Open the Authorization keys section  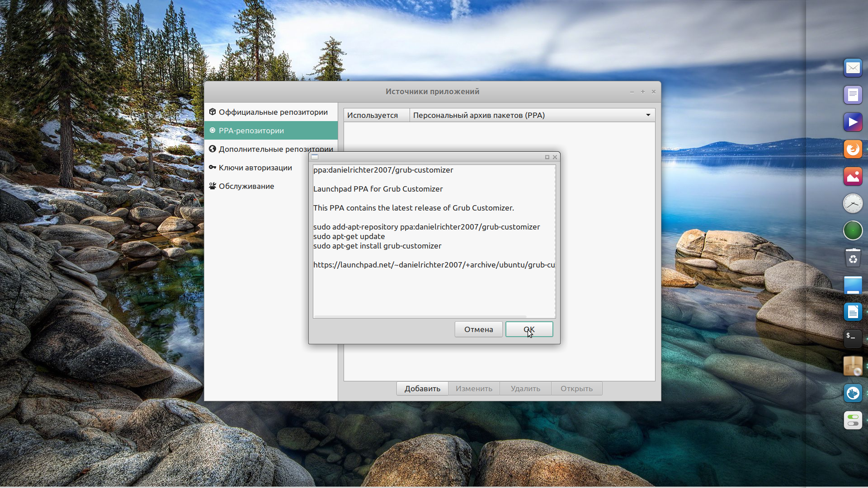(x=255, y=168)
